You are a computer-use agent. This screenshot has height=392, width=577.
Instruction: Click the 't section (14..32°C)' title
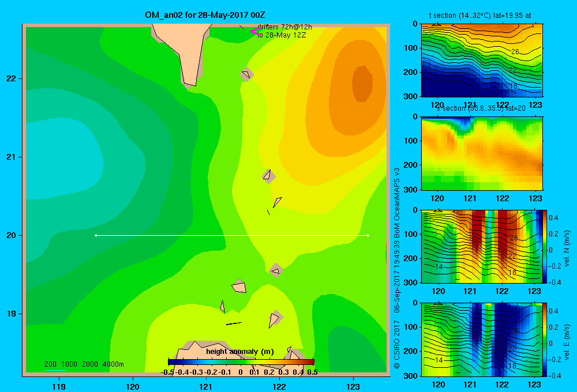click(480, 16)
